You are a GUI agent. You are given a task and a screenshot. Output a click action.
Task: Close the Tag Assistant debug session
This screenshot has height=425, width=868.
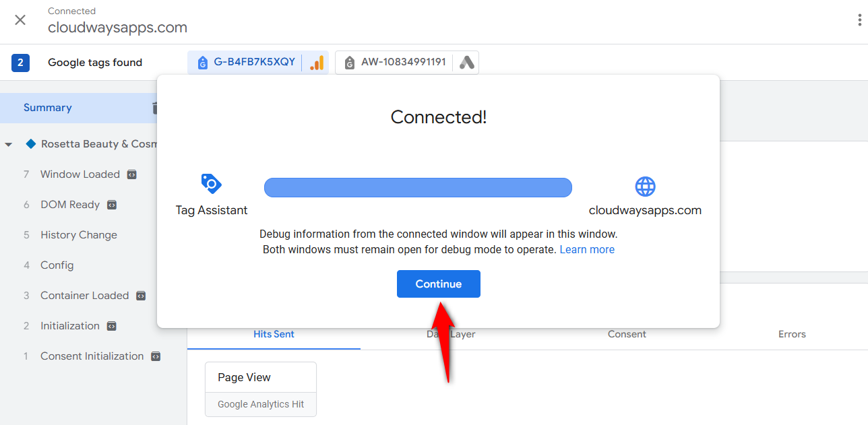click(20, 20)
